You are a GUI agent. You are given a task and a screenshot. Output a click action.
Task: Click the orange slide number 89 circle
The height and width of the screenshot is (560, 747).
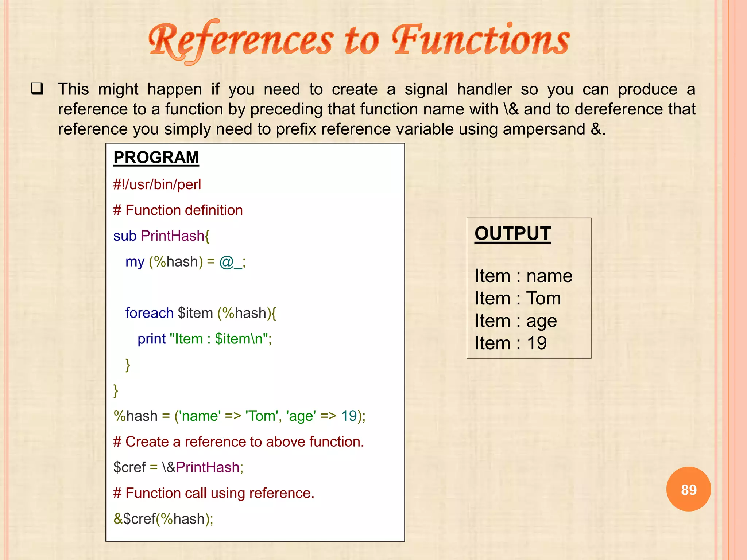click(689, 489)
